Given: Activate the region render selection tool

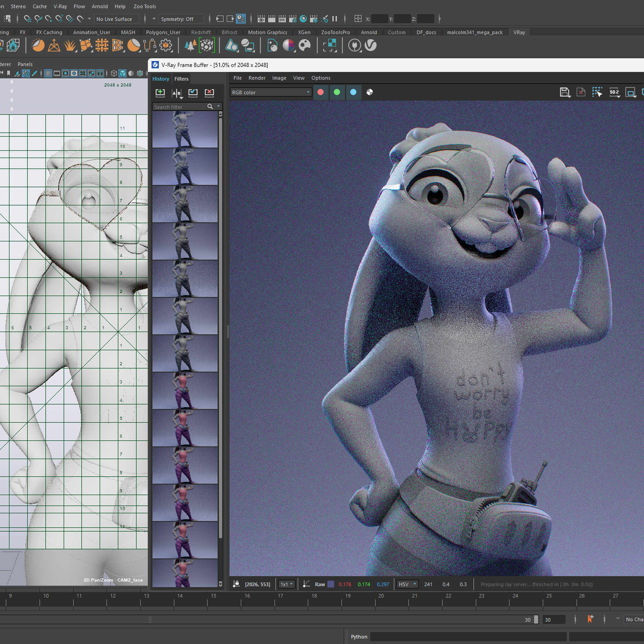Looking at the screenshot, I should 597,92.
